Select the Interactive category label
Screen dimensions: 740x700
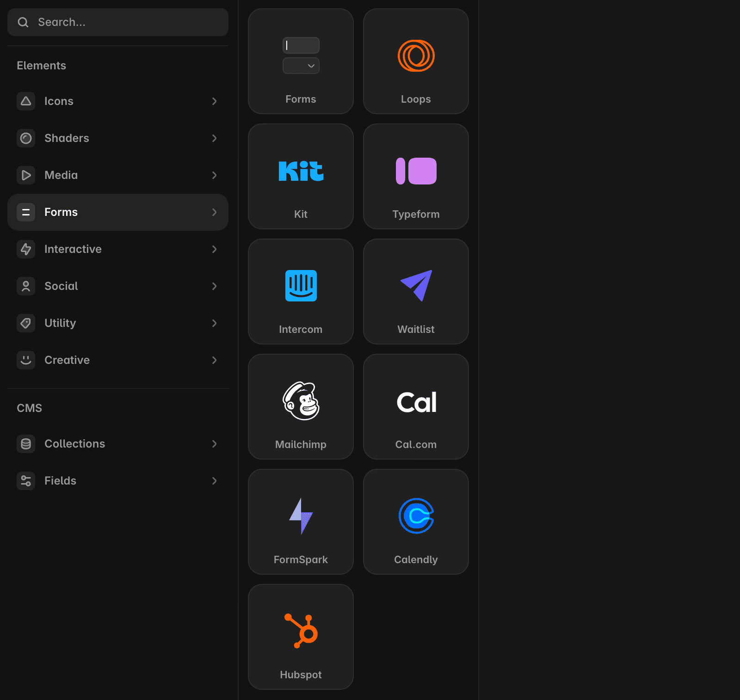73,249
